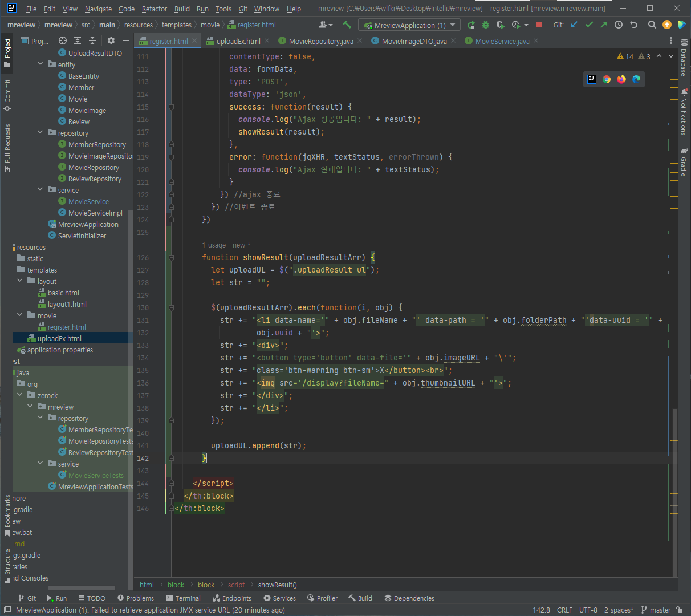Click the Build Project hammer icon
Screen dimensions: 691x616
point(347,25)
